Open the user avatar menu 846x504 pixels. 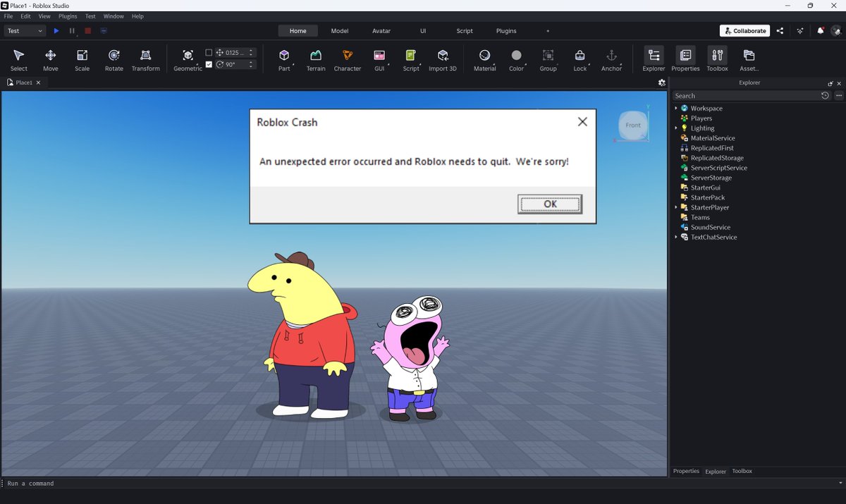coord(836,31)
